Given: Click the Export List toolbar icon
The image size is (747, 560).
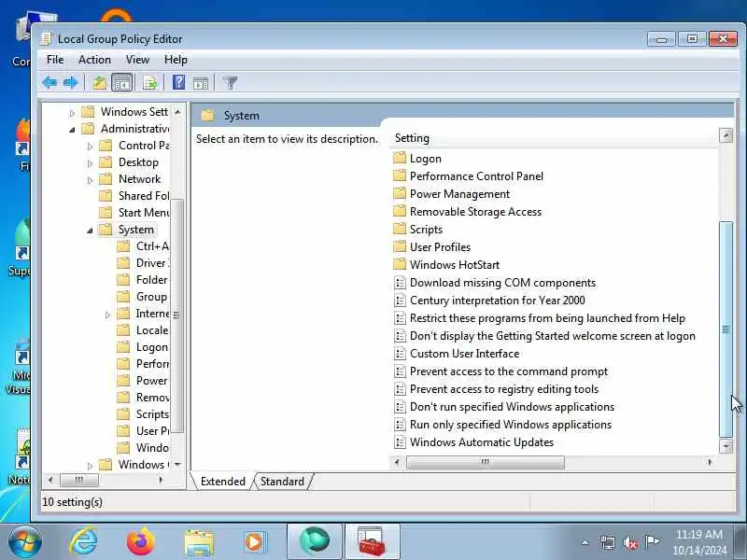Looking at the screenshot, I should click(x=149, y=83).
